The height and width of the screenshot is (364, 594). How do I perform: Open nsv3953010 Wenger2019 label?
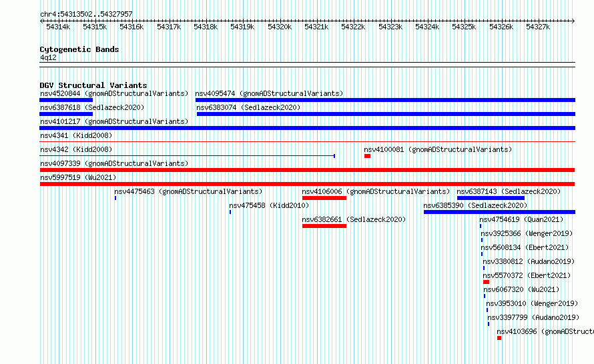coord(532,303)
